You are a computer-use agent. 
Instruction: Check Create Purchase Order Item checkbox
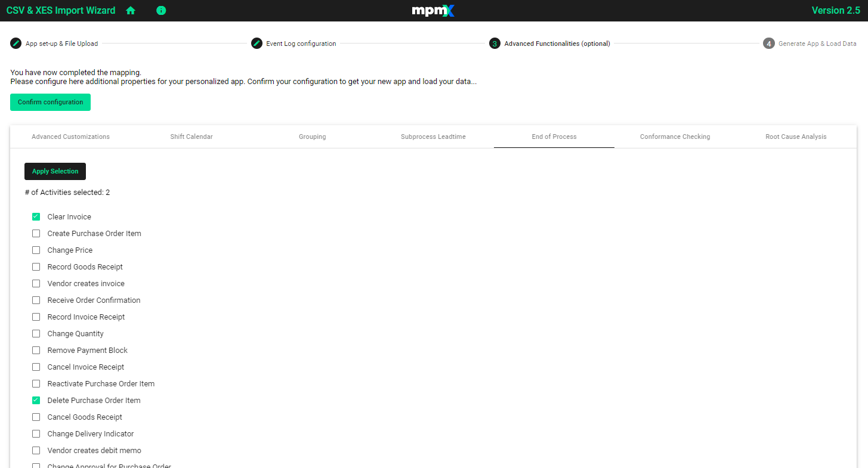(36, 233)
